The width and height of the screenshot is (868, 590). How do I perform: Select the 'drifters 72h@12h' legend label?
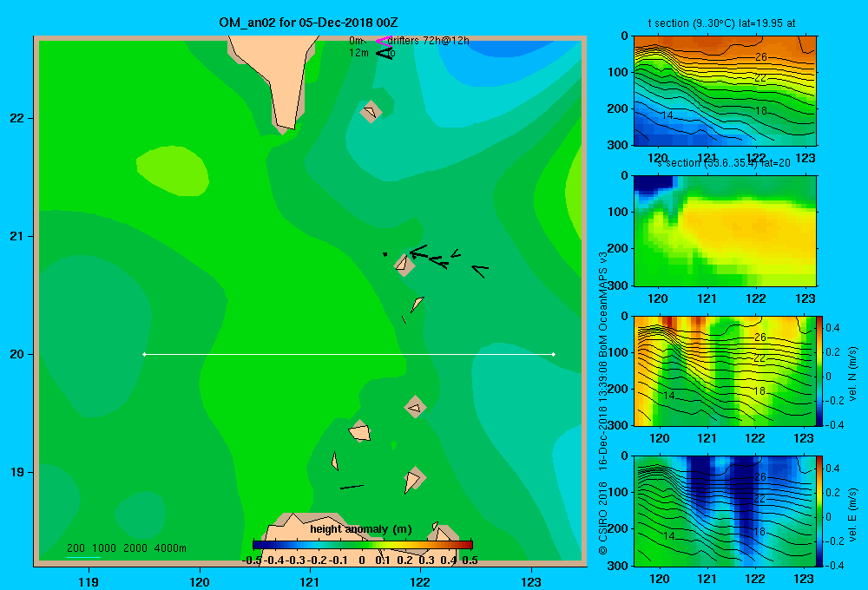point(428,41)
